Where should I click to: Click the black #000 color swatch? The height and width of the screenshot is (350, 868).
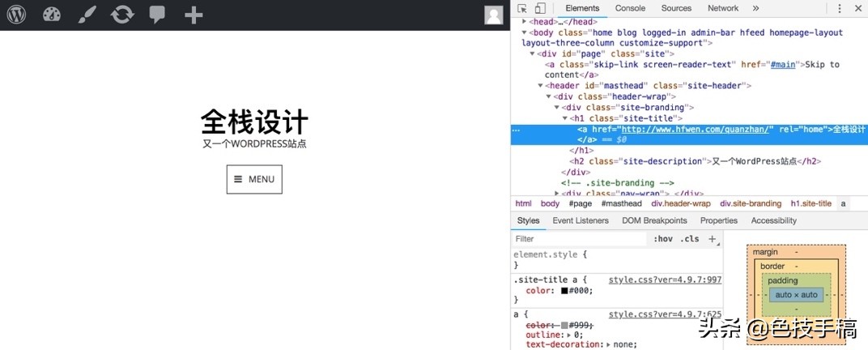pos(564,291)
